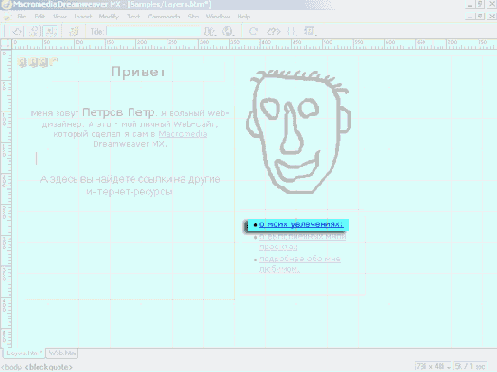
Task: Switch to Show Code View
Action: click(x=17, y=31)
